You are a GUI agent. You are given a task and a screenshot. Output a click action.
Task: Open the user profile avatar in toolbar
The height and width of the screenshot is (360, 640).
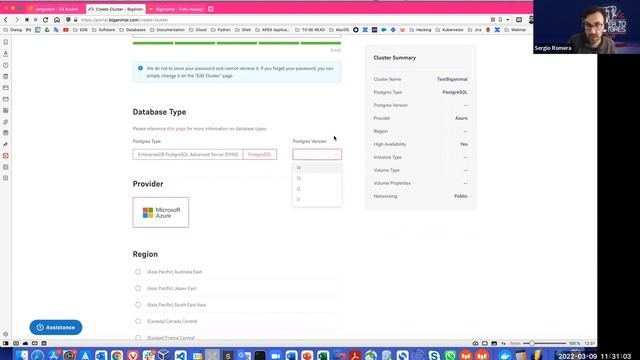[531, 20]
